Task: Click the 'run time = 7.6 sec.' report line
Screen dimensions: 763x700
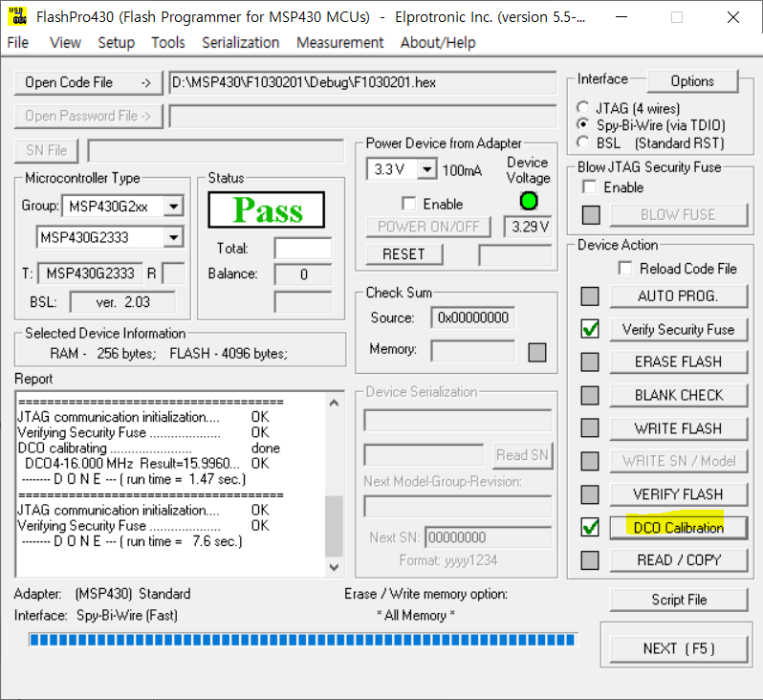Action: click(132, 541)
